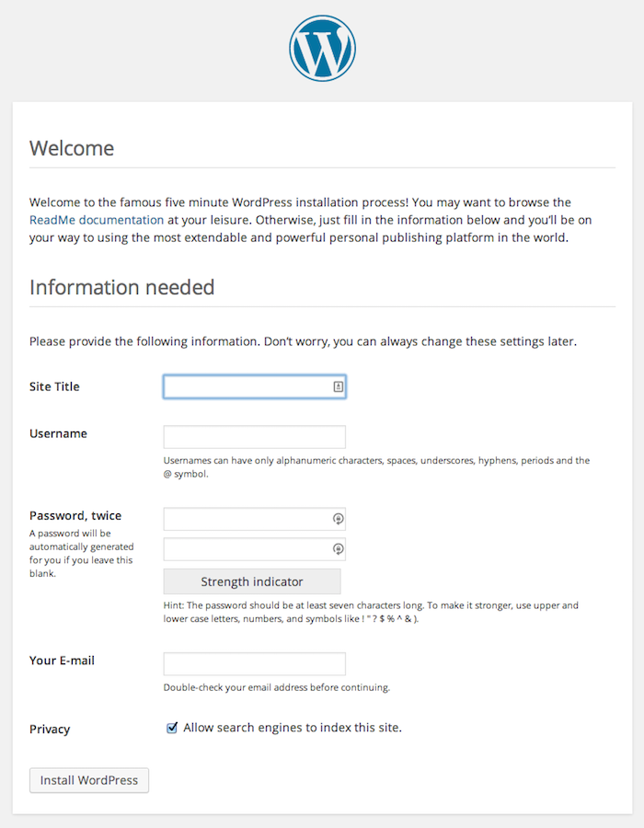This screenshot has width=644, height=828.
Task: Click the Your E-mail input field
Action: click(255, 663)
